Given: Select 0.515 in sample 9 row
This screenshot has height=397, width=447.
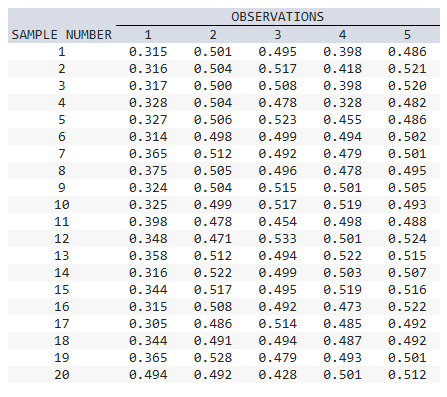Looking at the screenshot, I should 277,188.
